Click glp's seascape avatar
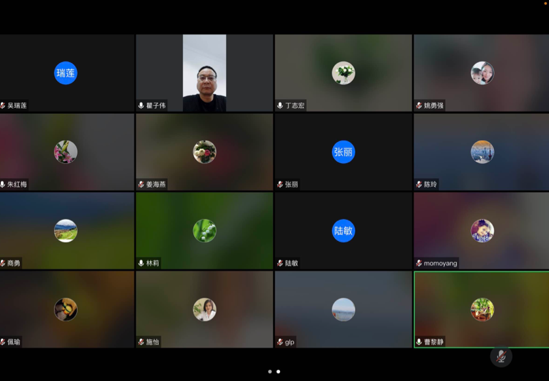Image resolution: width=549 pixels, height=381 pixels. pos(343,310)
